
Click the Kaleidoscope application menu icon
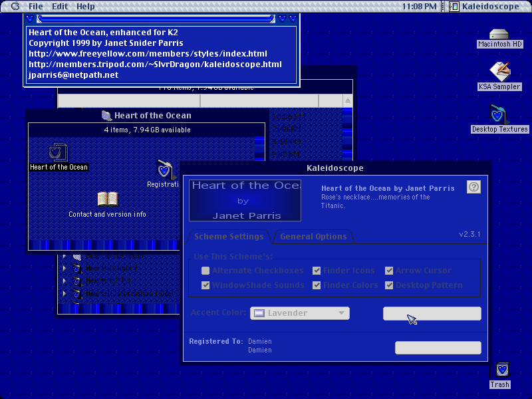click(454, 7)
